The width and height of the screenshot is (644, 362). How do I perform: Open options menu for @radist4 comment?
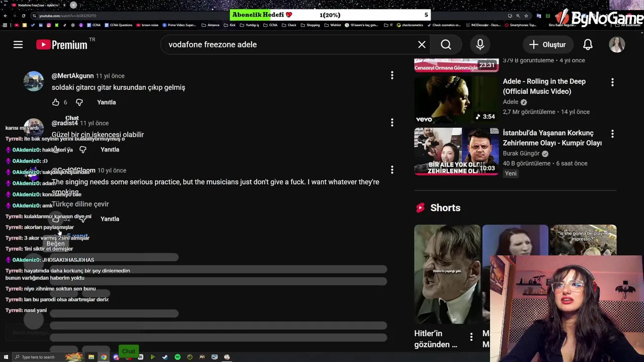click(392, 123)
